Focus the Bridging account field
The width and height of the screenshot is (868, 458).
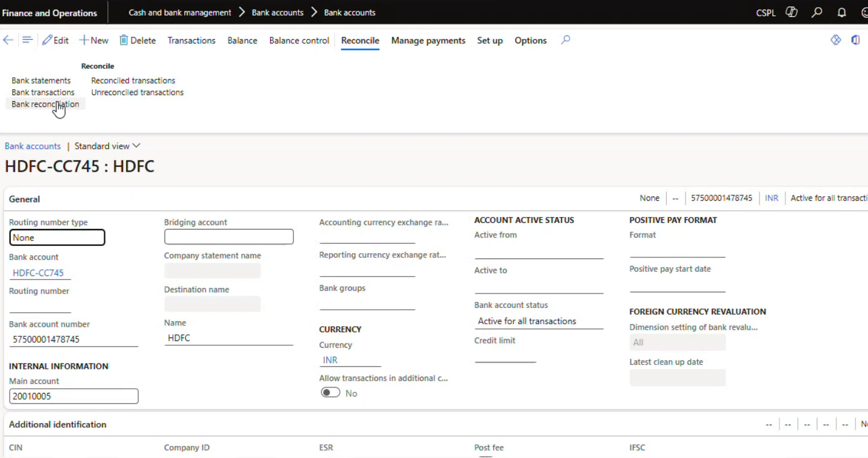[229, 237]
